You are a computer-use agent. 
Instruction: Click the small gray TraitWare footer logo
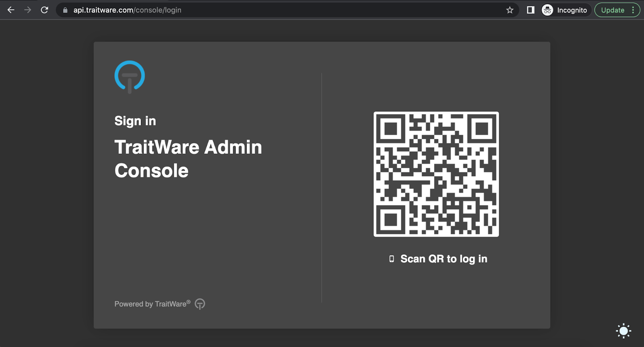(200, 304)
